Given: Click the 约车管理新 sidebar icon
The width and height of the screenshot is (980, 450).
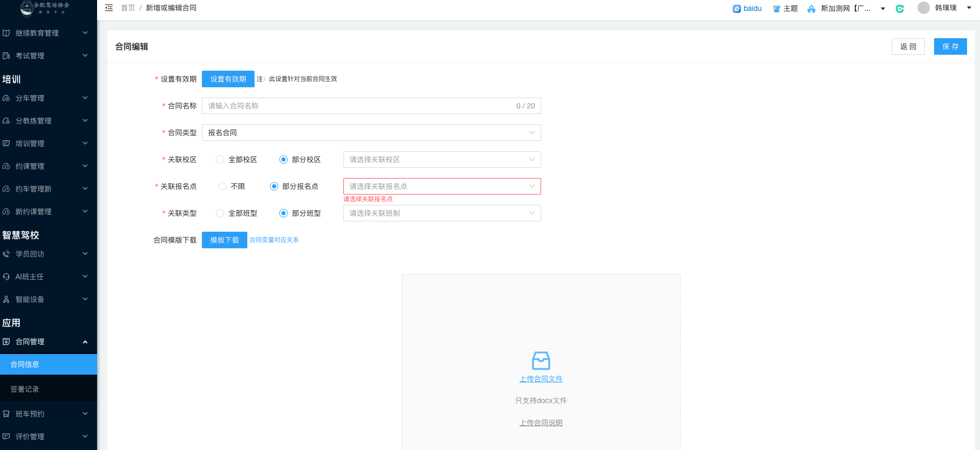Looking at the screenshot, I should click(6, 189).
